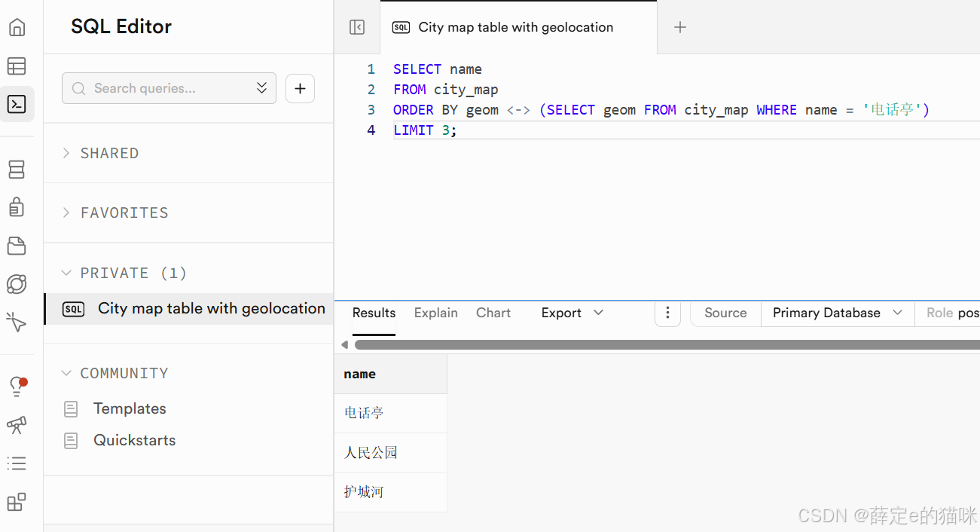Open the Realtime cursor icon
Screen dimensions: 980x532
(17, 323)
